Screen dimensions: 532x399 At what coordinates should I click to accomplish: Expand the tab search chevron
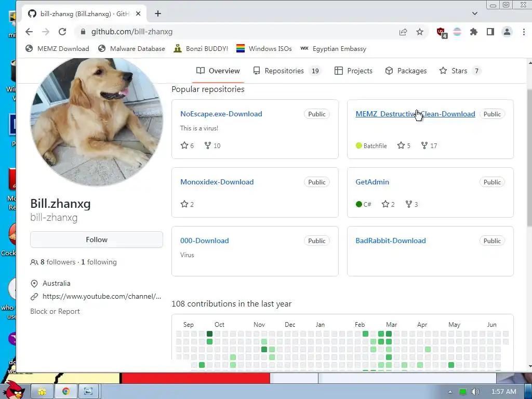point(475,14)
